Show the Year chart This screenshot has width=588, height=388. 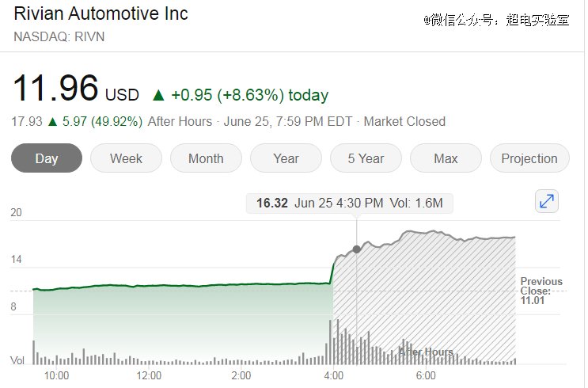[x=286, y=158]
